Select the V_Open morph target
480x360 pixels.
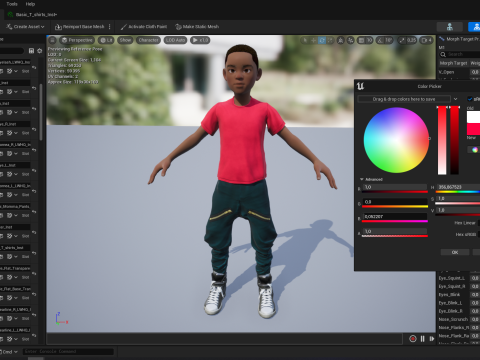[x=446, y=72]
